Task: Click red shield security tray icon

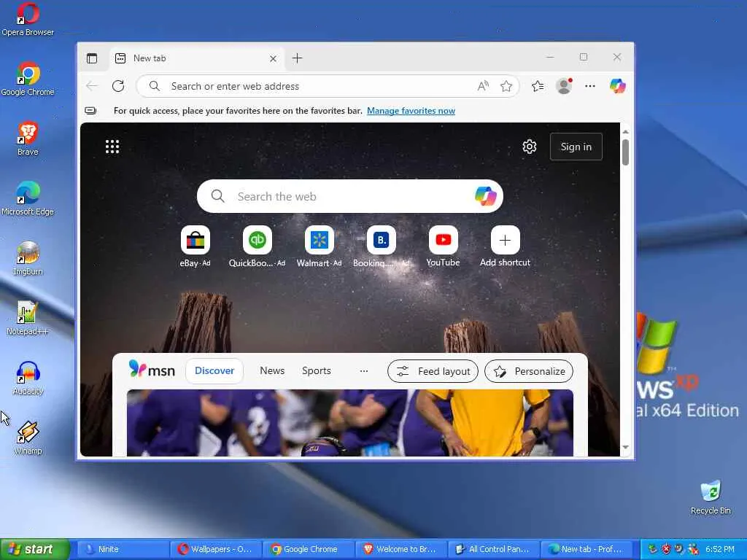Action: (x=666, y=549)
